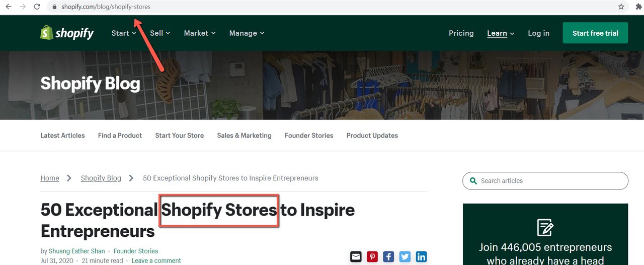Share article via email icon
644x265 pixels.
(x=356, y=256)
